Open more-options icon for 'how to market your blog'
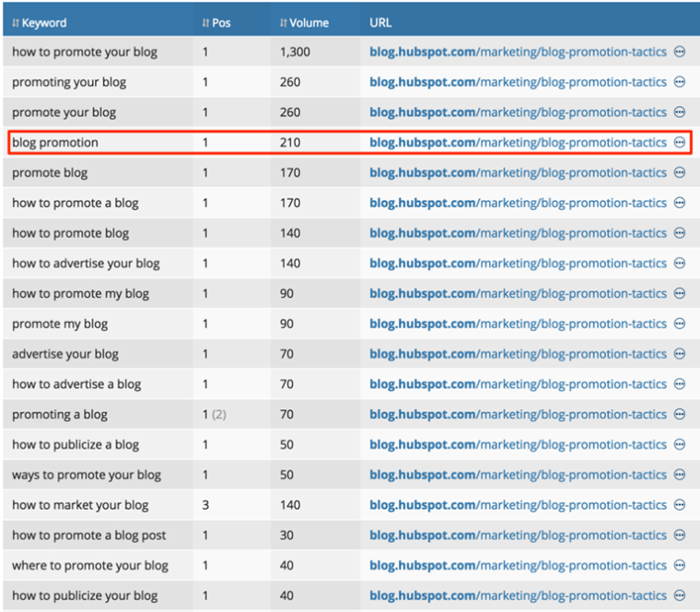The height and width of the screenshot is (612, 700). (x=680, y=505)
